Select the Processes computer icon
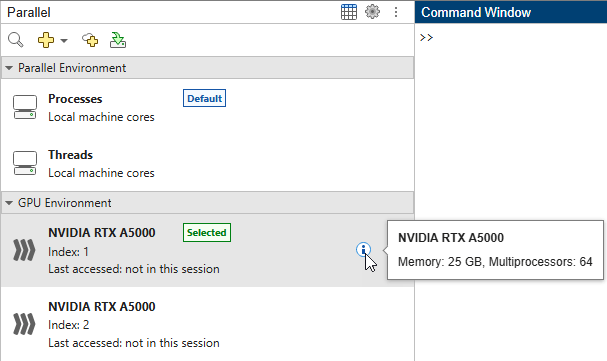607x361 pixels. tap(25, 107)
